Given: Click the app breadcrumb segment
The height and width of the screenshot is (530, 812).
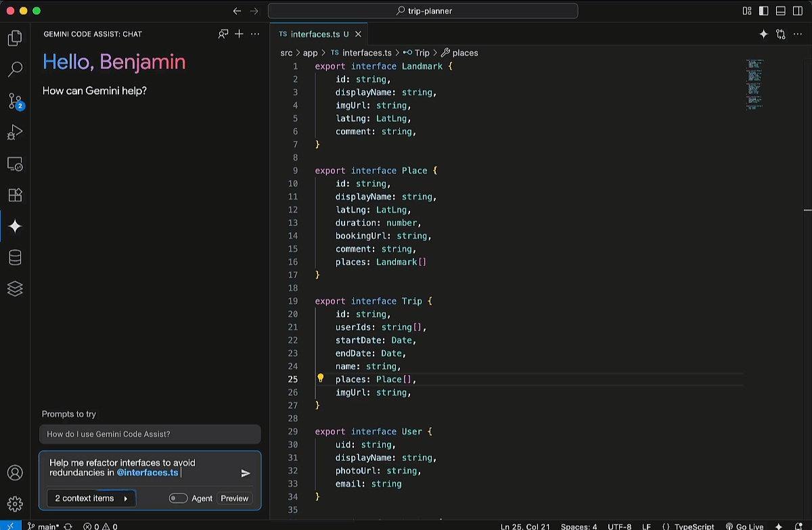Looking at the screenshot, I should (310, 53).
